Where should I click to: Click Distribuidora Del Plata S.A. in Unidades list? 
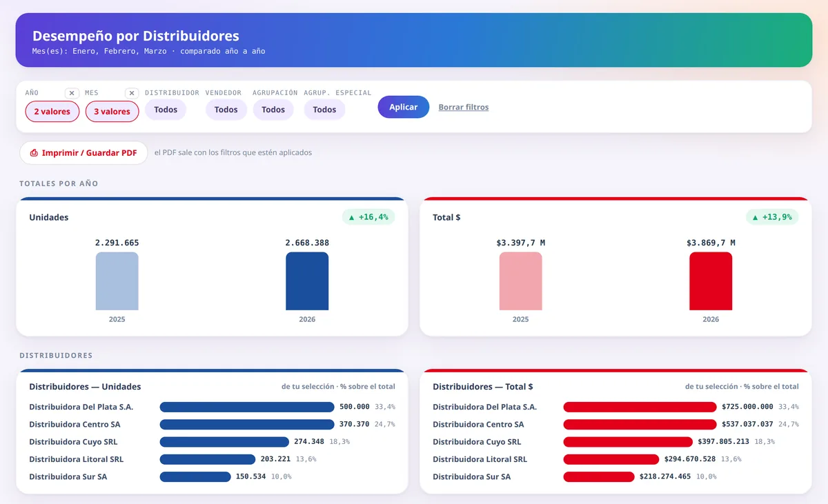81,407
